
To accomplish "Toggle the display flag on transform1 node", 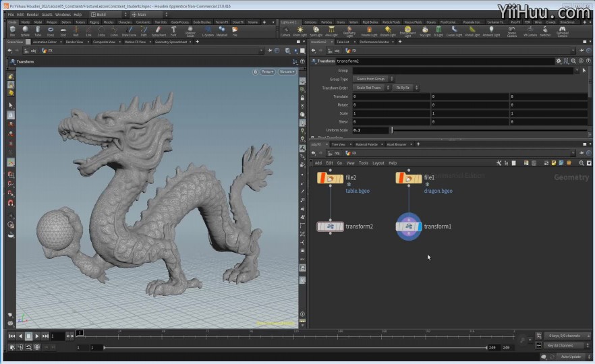I will pyautogui.click(x=420, y=226).
